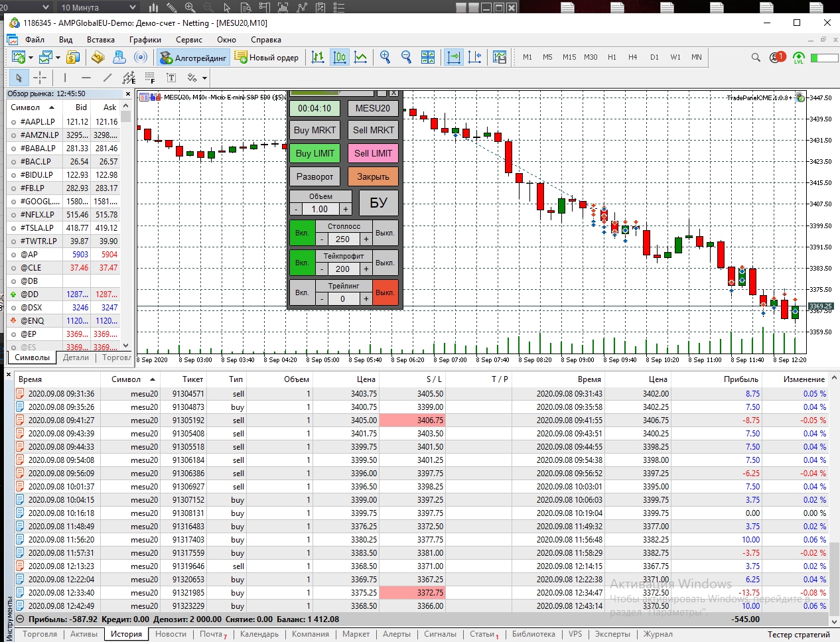
Task: Select the crosshair tool
Action: pos(40,78)
